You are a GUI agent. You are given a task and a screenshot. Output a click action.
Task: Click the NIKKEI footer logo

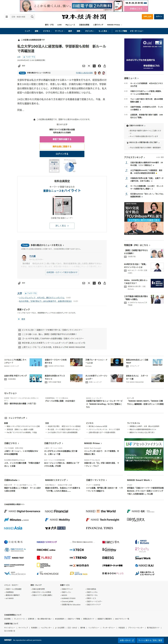pos(8,640)
